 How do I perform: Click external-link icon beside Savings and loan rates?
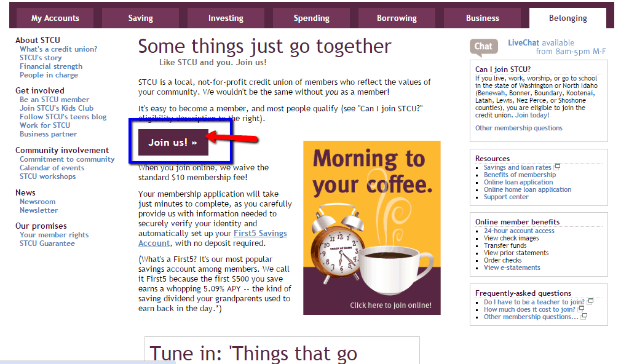tap(557, 167)
